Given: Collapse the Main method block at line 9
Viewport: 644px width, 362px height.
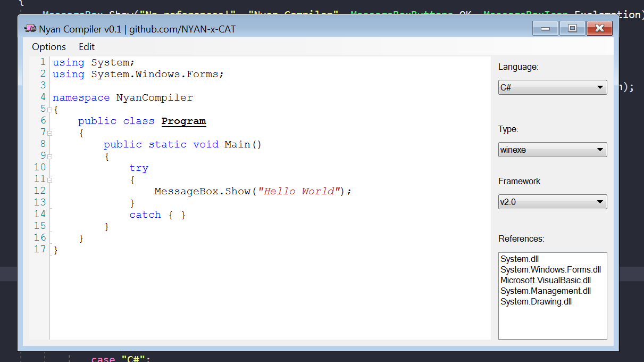Looking at the screenshot, I should click(x=49, y=156).
